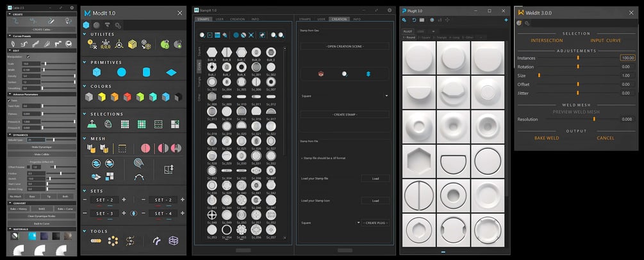Screen dimensions: 644x260
Task: Click the purple lattice cage tool icon
Action: (x=173, y=241)
